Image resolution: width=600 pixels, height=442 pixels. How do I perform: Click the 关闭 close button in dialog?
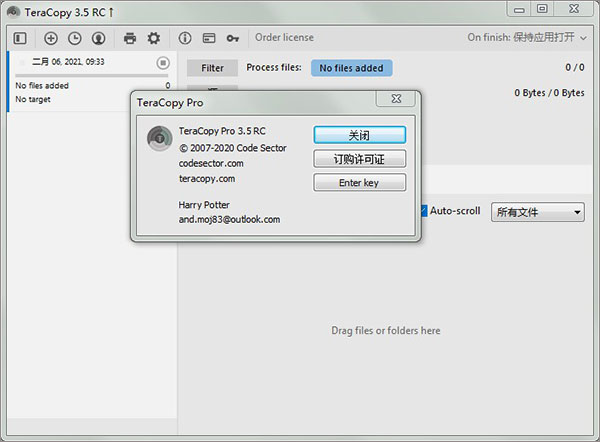pos(359,135)
